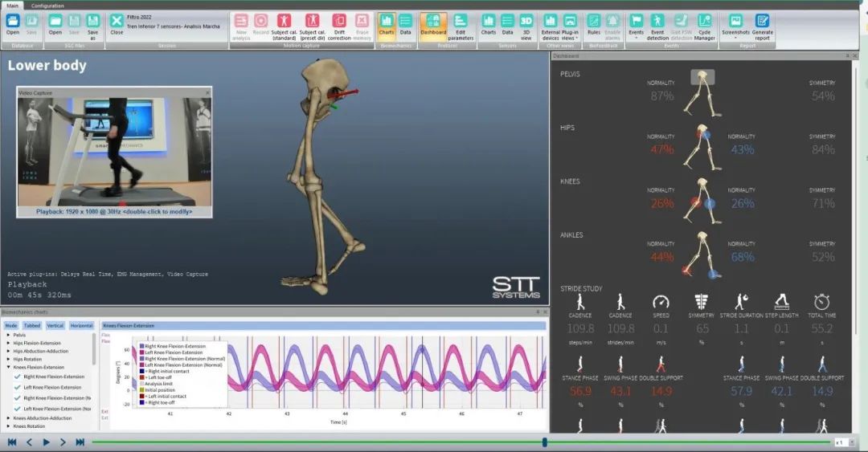The width and height of the screenshot is (868, 452).
Task: Open the 3D view sensor icon
Action: [526, 25]
